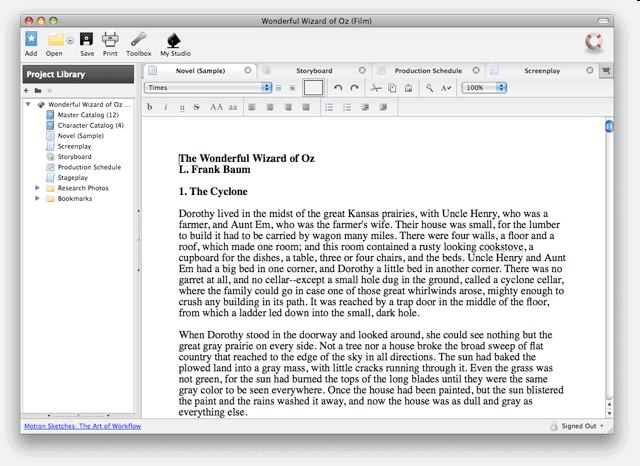
Task: Expand the Research Photos folder
Action: [38, 188]
